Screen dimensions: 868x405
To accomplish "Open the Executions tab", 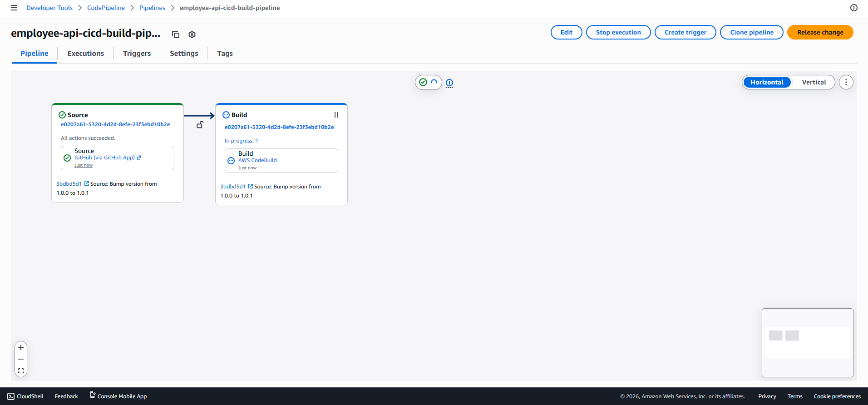I will point(86,53).
